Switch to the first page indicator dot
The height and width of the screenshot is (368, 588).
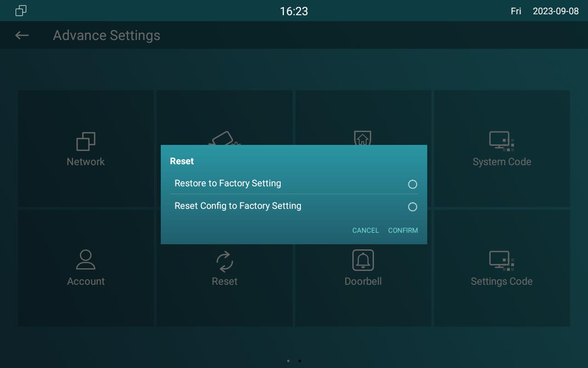pos(288,361)
